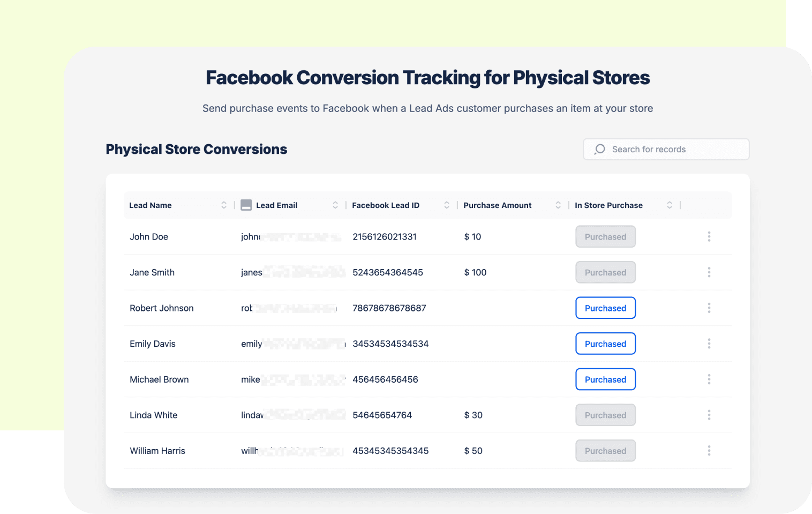This screenshot has height=514, width=812.
Task: Open row options for Linda White
Action: click(709, 415)
